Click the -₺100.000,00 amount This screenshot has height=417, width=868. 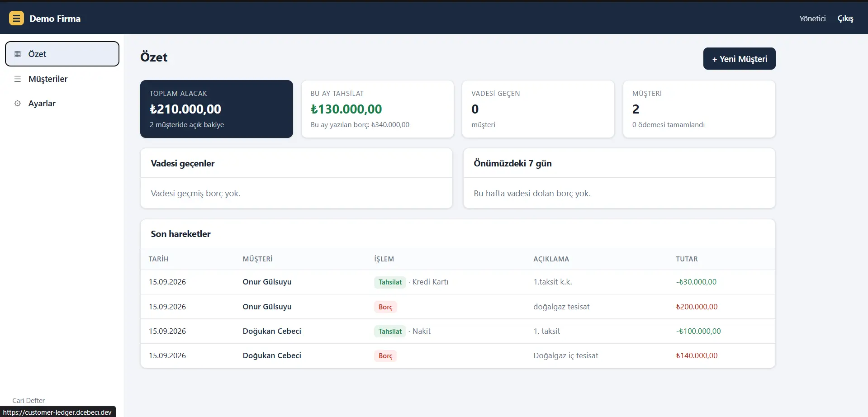[x=698, y=331]
